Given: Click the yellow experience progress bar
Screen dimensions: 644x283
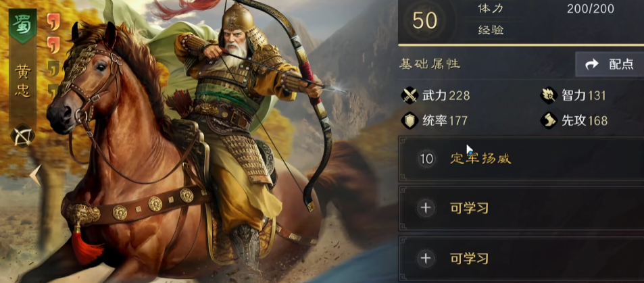Looking at the screenshot, I should tap(521, 45).
